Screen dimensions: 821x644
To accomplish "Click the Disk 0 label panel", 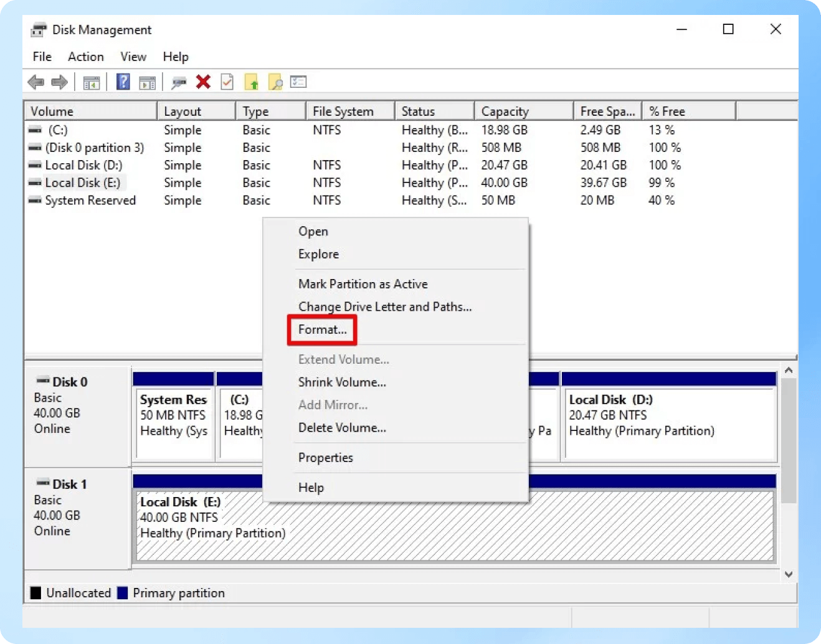I will pyautogui.click(x=77, y=417).
